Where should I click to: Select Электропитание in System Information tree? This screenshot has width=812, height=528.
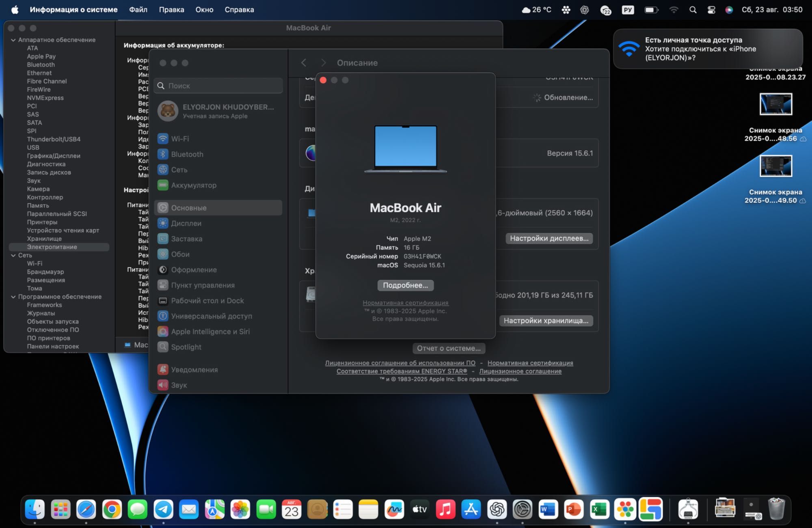pyautogui.click(x=59, y=247)
